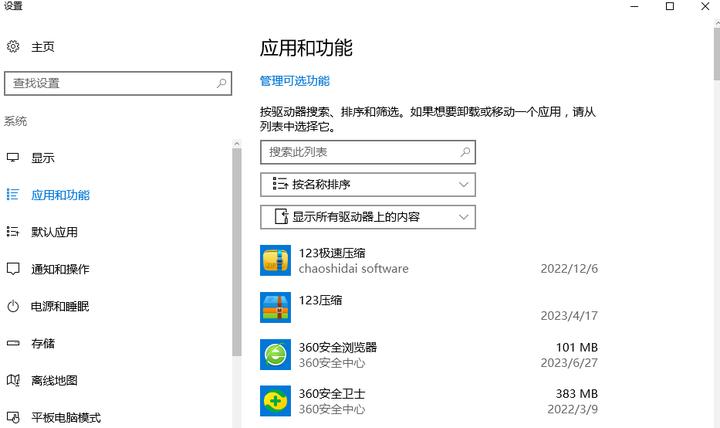Click the home gear icon
The image size is (720, 428).
point(13,46)
